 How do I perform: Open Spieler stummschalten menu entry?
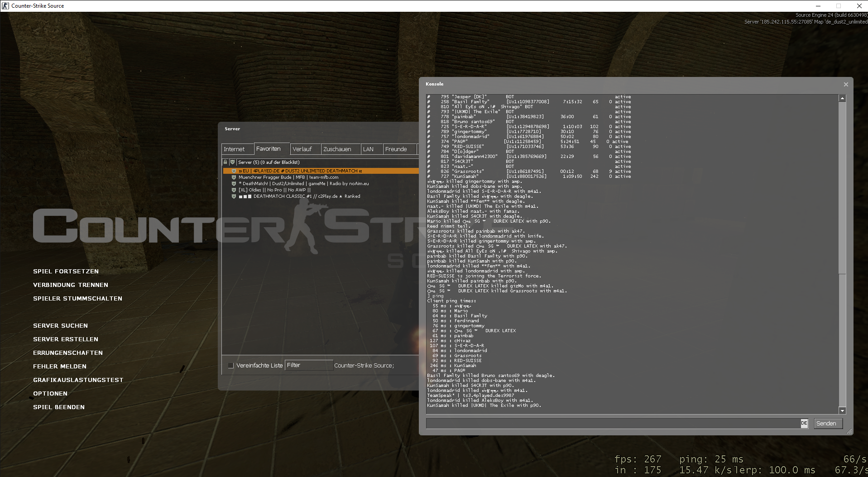77,298
